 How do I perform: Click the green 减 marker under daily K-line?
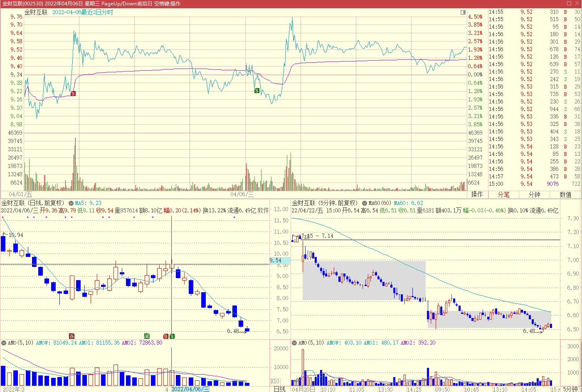[147, 336]
